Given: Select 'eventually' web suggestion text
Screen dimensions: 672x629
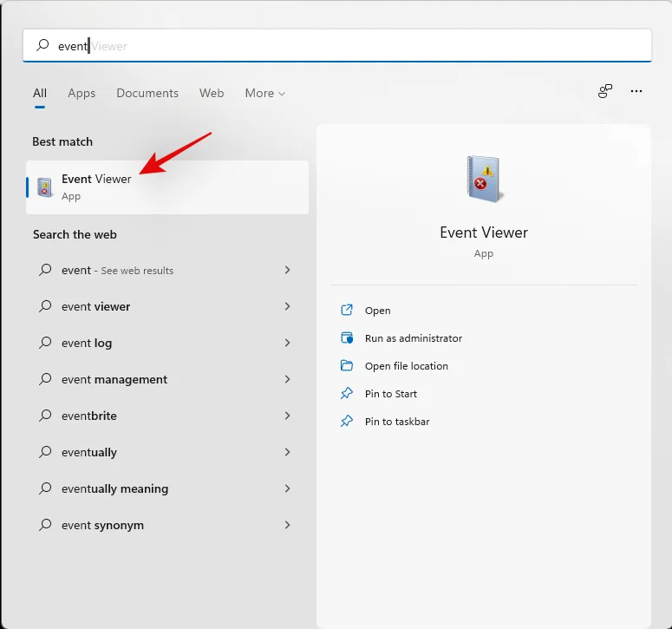Looking at the screenshot, I should coord(89,452).
